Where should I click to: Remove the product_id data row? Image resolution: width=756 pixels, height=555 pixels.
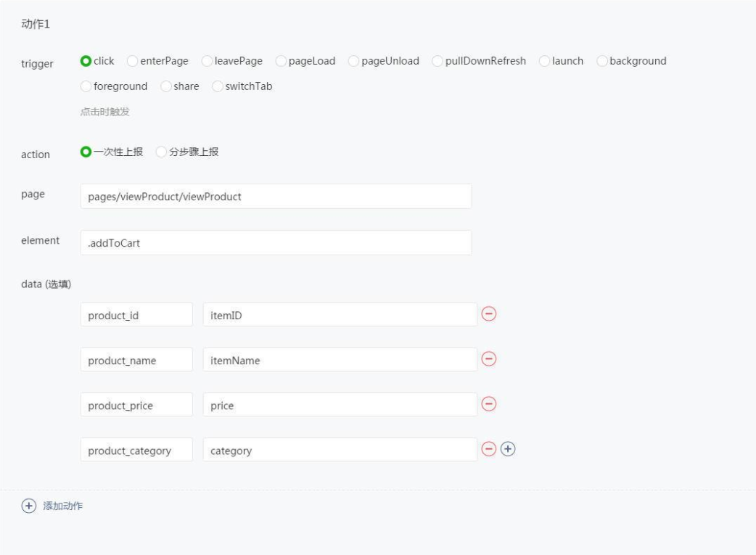[489, 313]
